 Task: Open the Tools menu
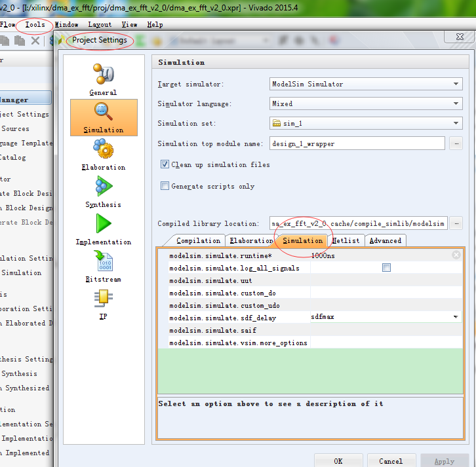point(35,24)
